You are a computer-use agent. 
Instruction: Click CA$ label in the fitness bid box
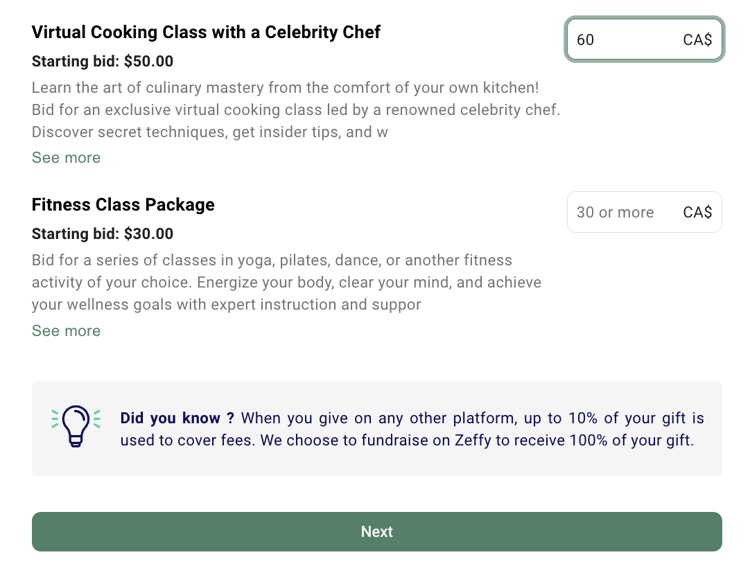click(x=697, y=212)
